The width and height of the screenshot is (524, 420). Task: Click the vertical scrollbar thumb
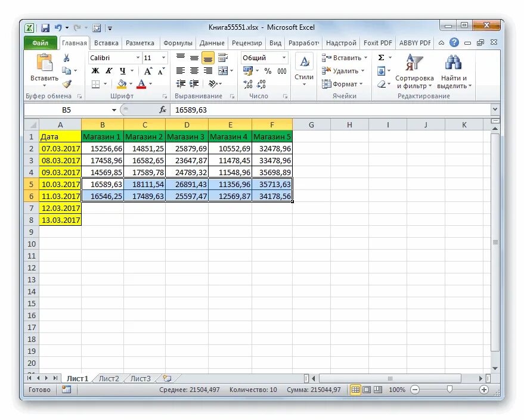point(495,242)
